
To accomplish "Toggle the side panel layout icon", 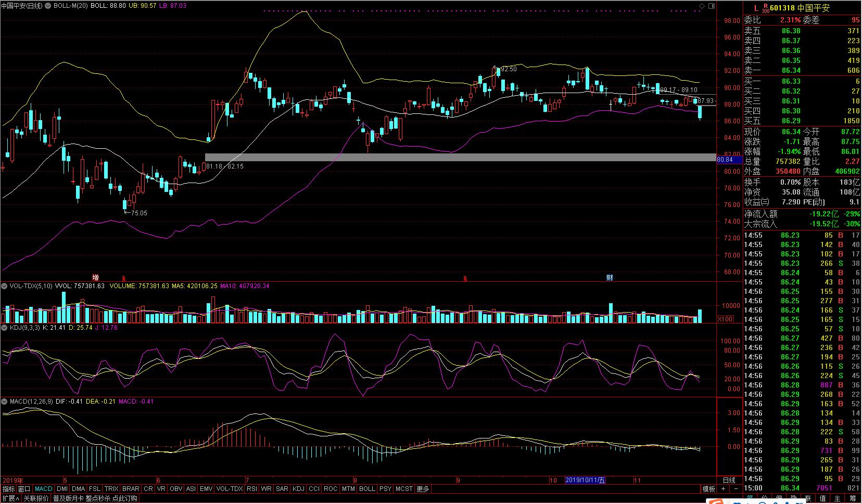I will tap(711, 6).
